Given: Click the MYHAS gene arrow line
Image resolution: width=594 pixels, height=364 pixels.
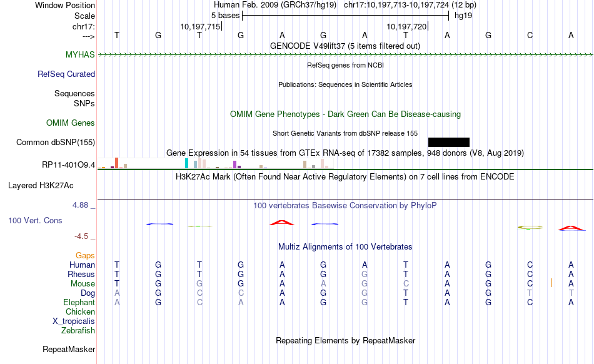Looking at the screenshot, I should (345, 55).
